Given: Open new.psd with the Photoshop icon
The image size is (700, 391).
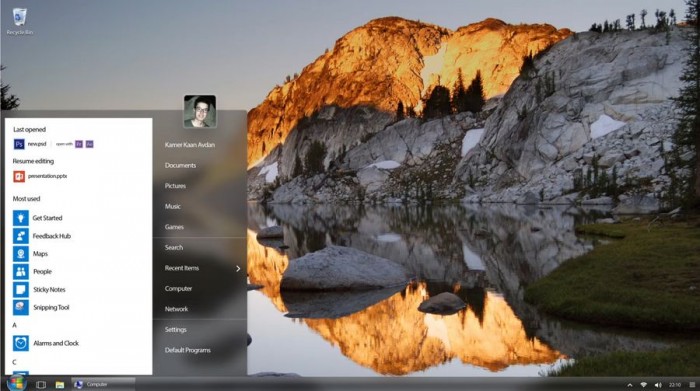Looking at the screenshot, I should coord(19,144).
